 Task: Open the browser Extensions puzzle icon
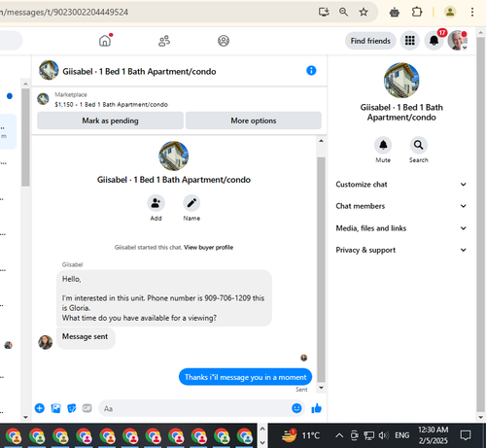(417, 13)
